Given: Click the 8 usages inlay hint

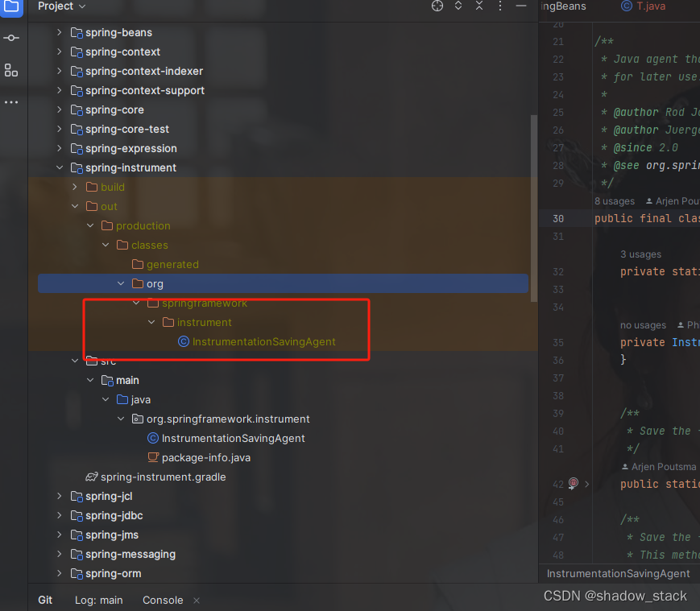Looking at the screenshot, I should click(x=615, y=201).
